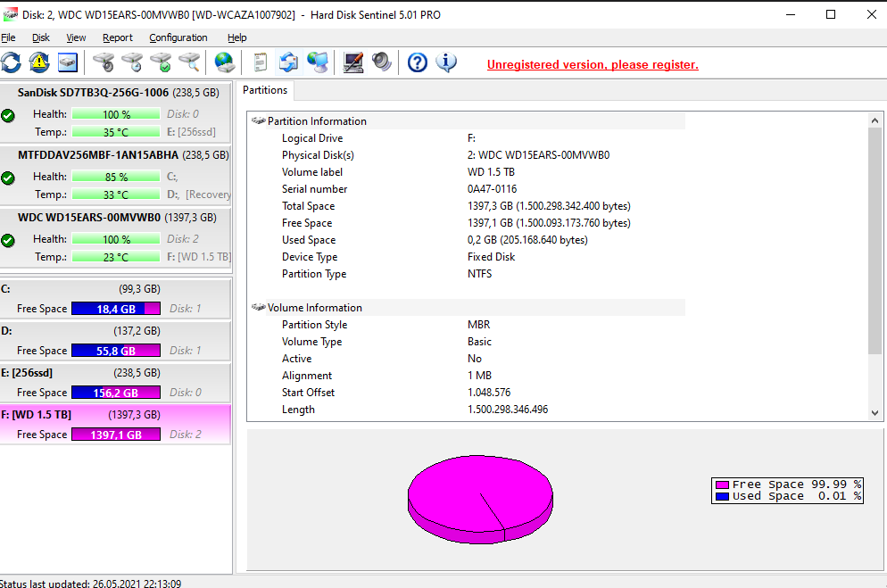Screen dimensions: 887x588
Task: Select the Partitions tab
Action: click(265, 90)
